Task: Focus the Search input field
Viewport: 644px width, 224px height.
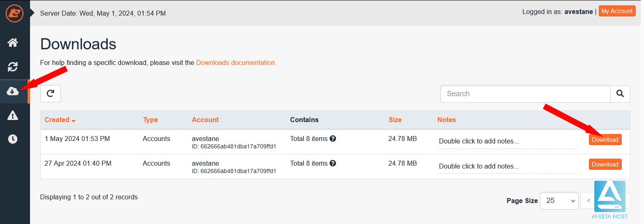Action: pos(525,94)
